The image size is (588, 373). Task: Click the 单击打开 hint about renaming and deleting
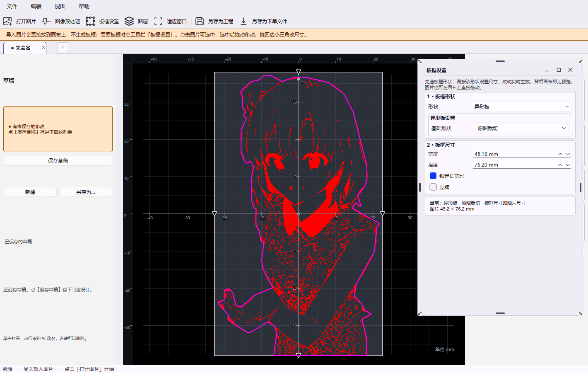[45, 339]
